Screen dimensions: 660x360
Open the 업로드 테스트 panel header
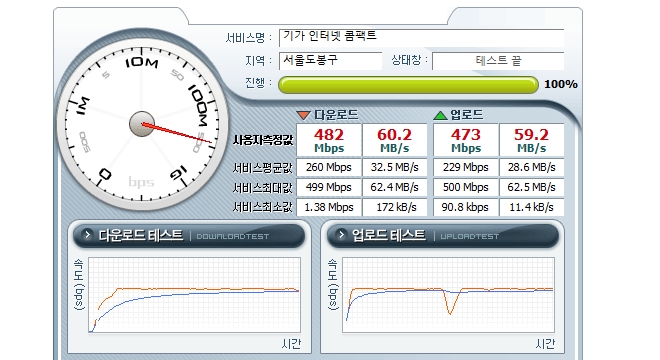pos(443,235)
